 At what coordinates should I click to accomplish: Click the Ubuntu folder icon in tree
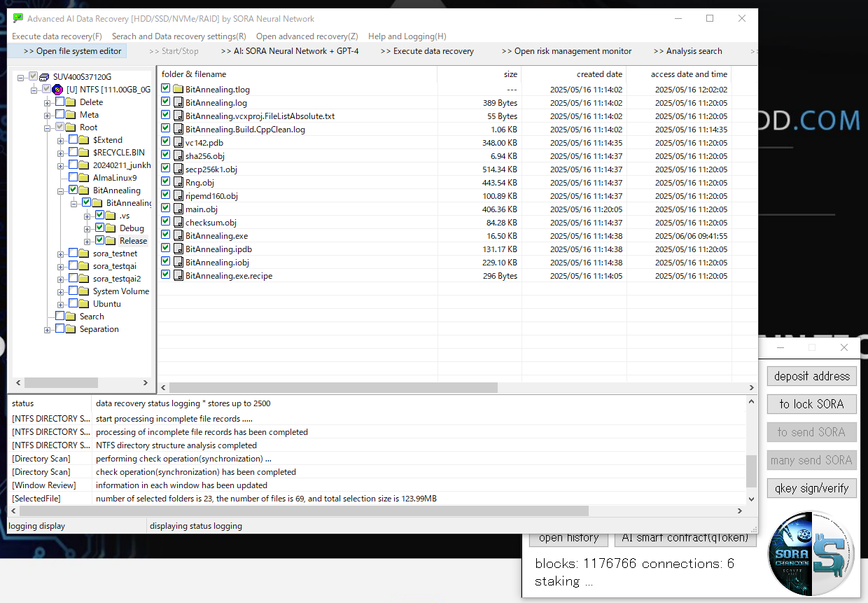[x=85, y=303]
